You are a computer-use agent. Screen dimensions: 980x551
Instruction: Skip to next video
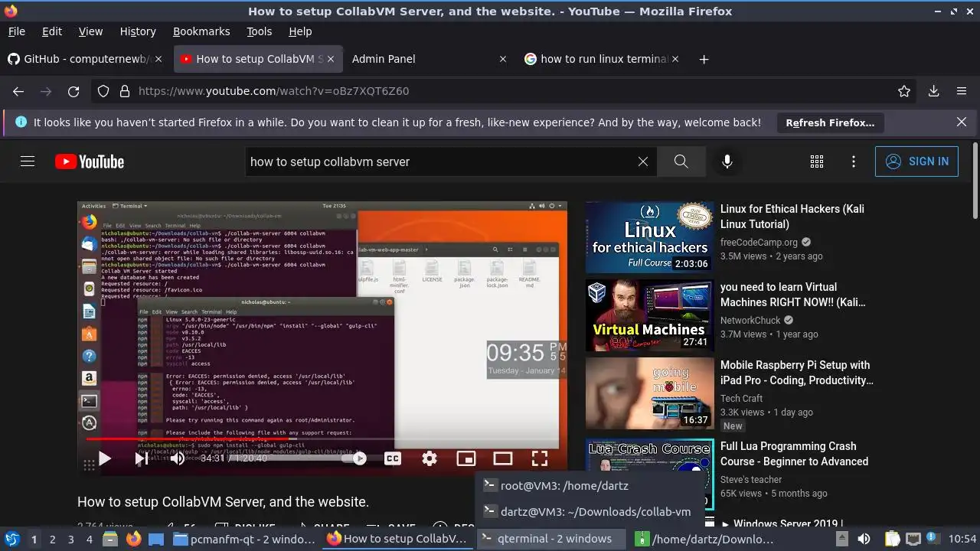[x=142, y=458]
